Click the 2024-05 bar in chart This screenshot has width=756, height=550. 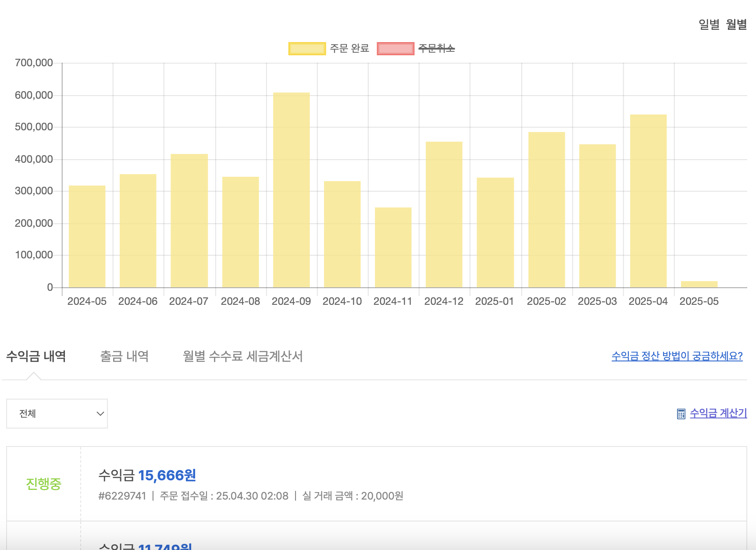click(x=87, y=236)
